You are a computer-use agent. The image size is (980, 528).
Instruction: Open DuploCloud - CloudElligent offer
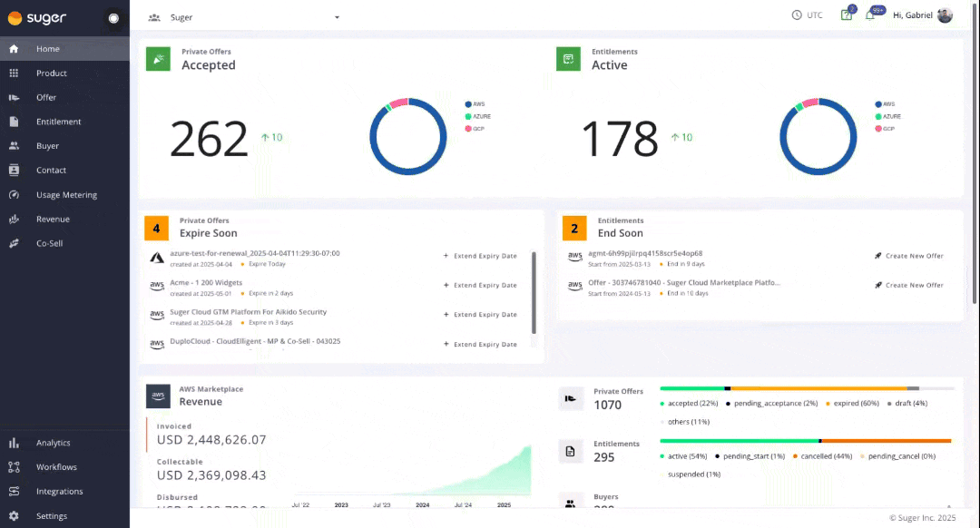click(x=255, y=341)
